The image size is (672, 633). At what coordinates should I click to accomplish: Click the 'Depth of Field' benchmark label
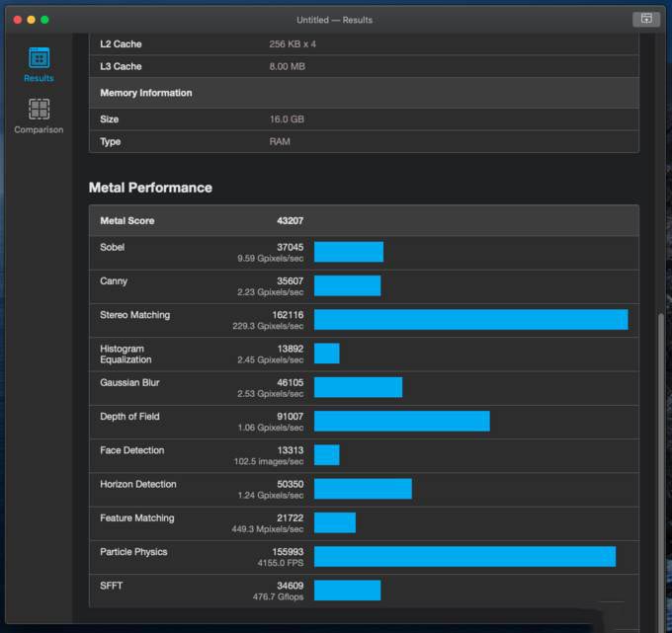129,417
